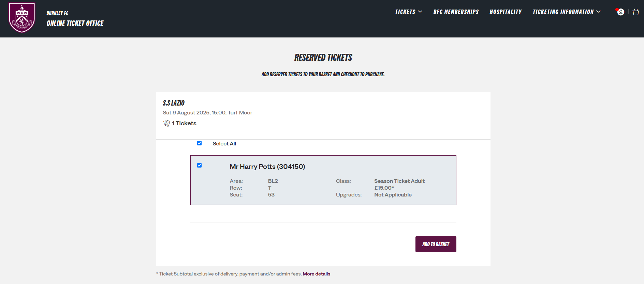Click the Add to Basket button

[x=436, y=244]
